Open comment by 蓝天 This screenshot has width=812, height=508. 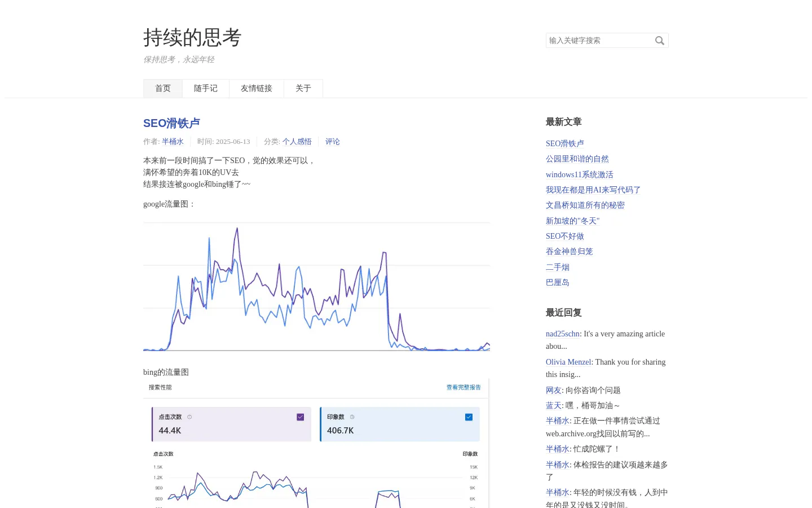point(554,405)
